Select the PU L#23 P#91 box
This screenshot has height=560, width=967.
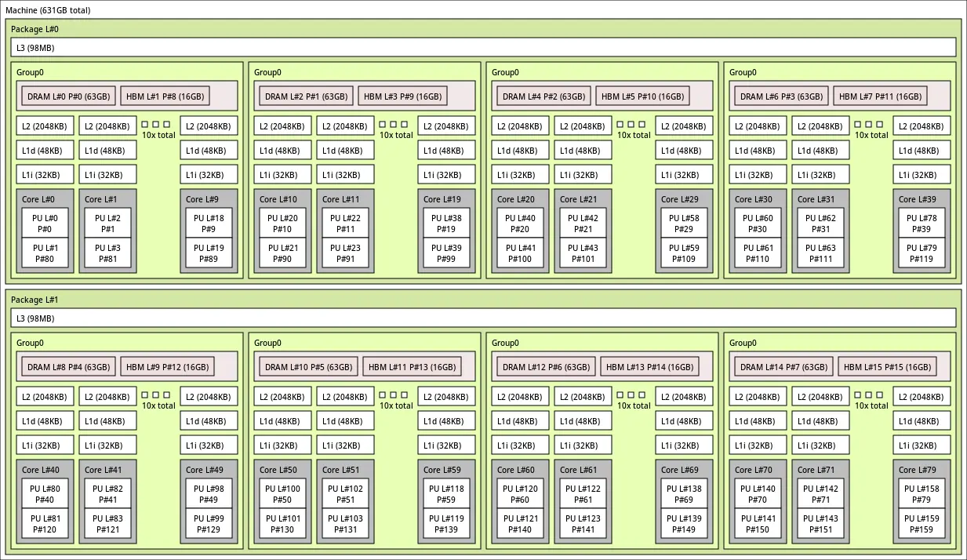click(x=346, y=253)
